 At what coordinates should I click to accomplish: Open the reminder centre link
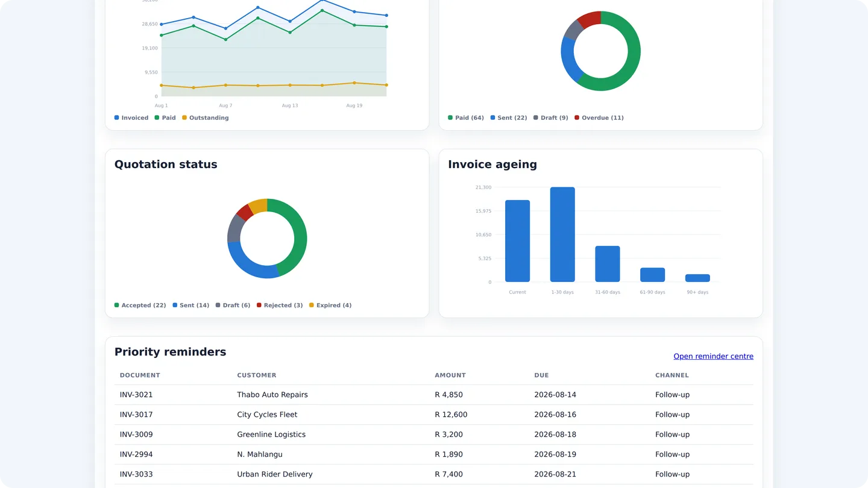713,356
